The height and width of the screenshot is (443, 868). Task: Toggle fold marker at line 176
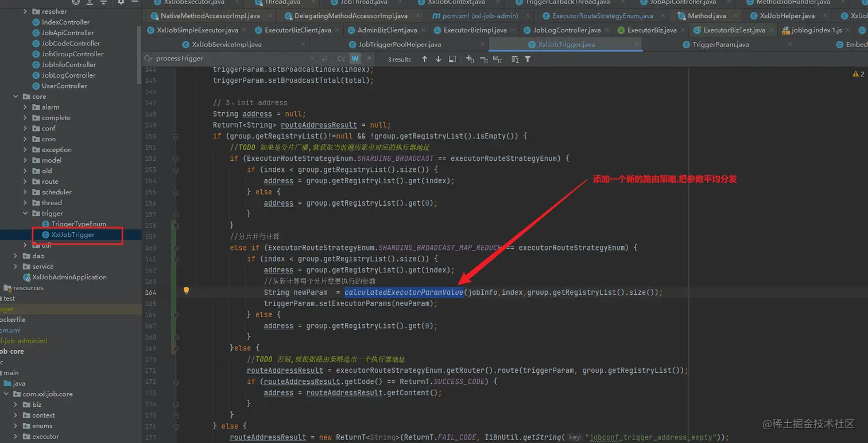click(176, 426)
